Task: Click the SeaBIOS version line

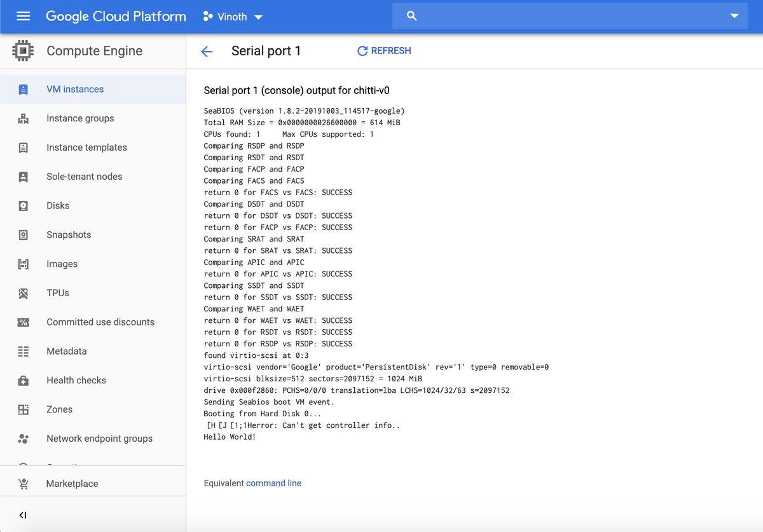Action: click(304, 111)
